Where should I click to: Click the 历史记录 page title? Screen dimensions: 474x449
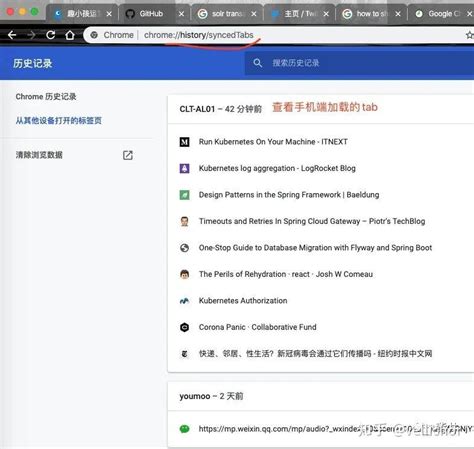pos(33,63)
